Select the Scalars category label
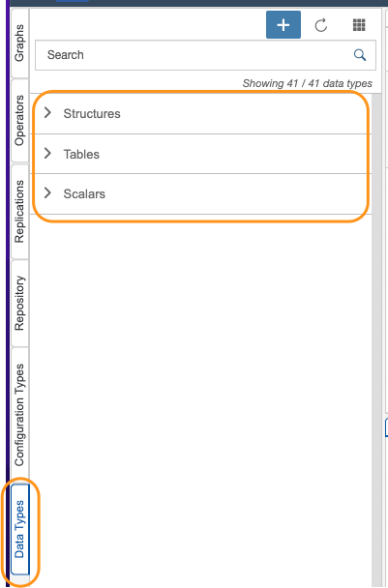The height and width of the screenshot is (588, 388). 84,193
